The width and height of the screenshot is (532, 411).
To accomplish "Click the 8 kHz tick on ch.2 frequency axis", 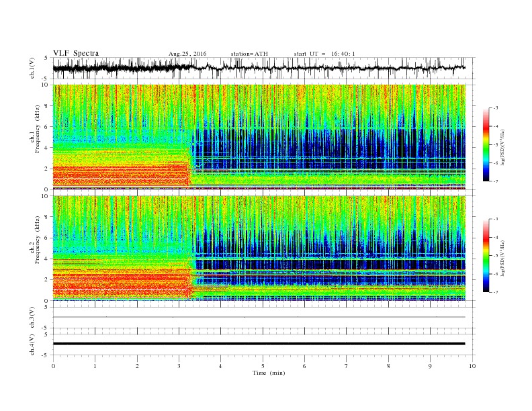I will pyautogui.click(x=47, y=217).
